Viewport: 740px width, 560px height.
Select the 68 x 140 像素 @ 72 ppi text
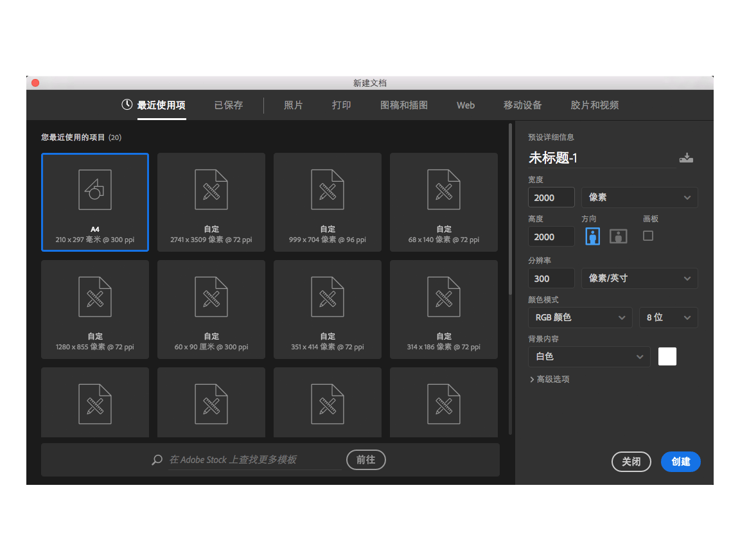pos(444,240)
